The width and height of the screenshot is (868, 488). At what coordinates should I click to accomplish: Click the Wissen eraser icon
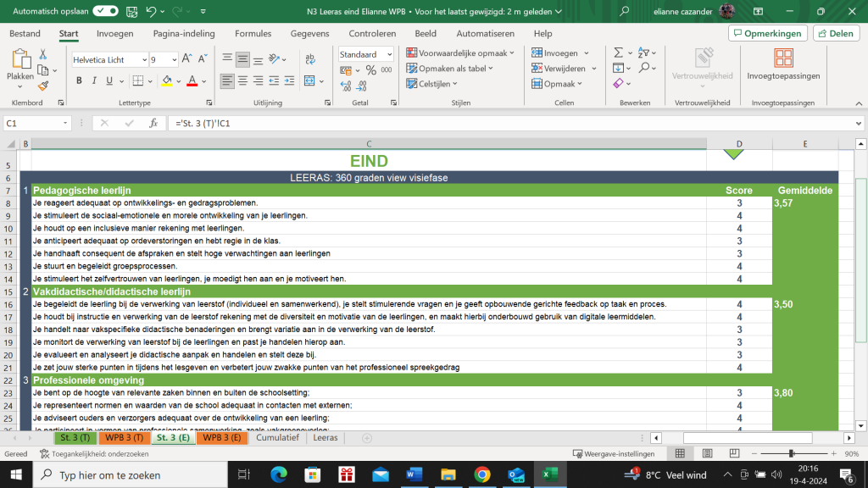tap(619, 83)
